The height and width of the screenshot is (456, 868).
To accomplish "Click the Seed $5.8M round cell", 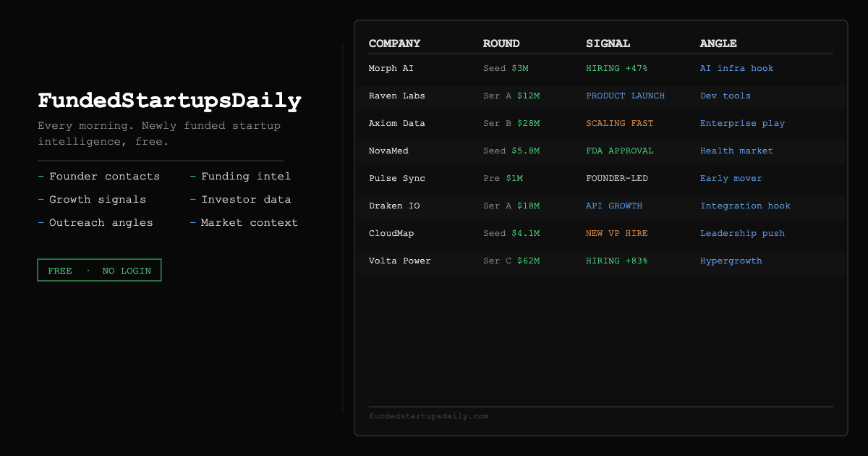I will pos(511,151).
